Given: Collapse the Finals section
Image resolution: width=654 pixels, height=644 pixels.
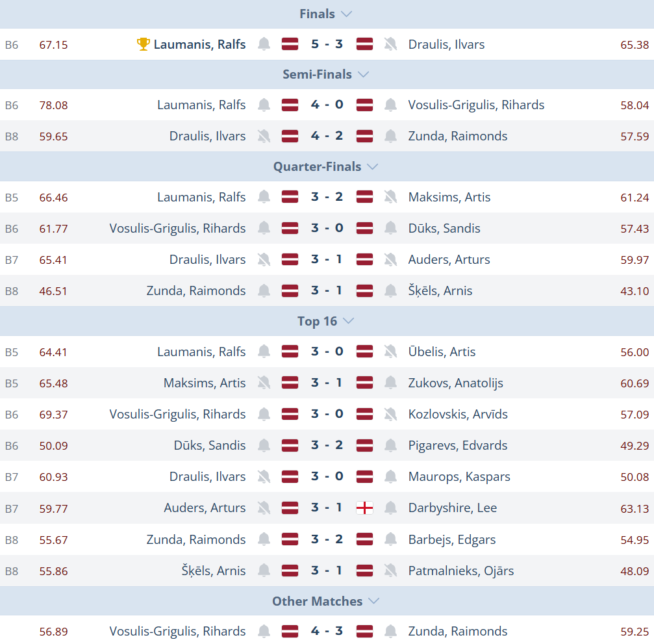Looking at the screenshot, I should coord(347,14).
